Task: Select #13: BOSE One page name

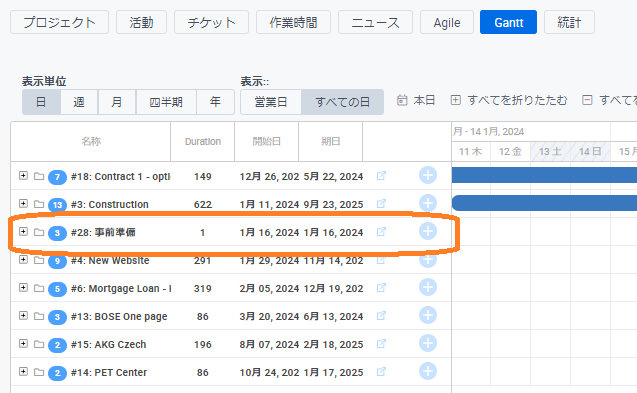Action: click(x=119, y=317)
